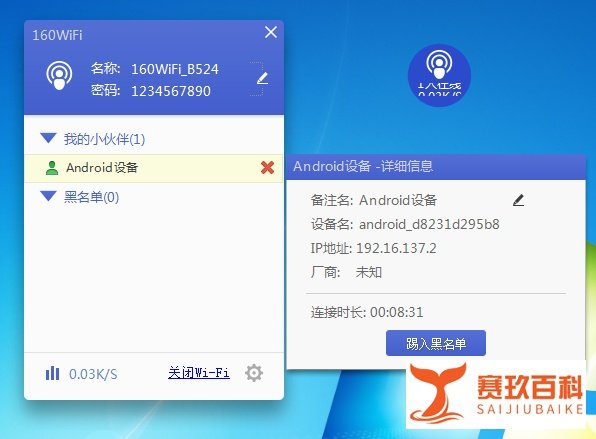This screenshot has width=596, height=439.
Task: Open settings via the gear icon
Action: 254,373
